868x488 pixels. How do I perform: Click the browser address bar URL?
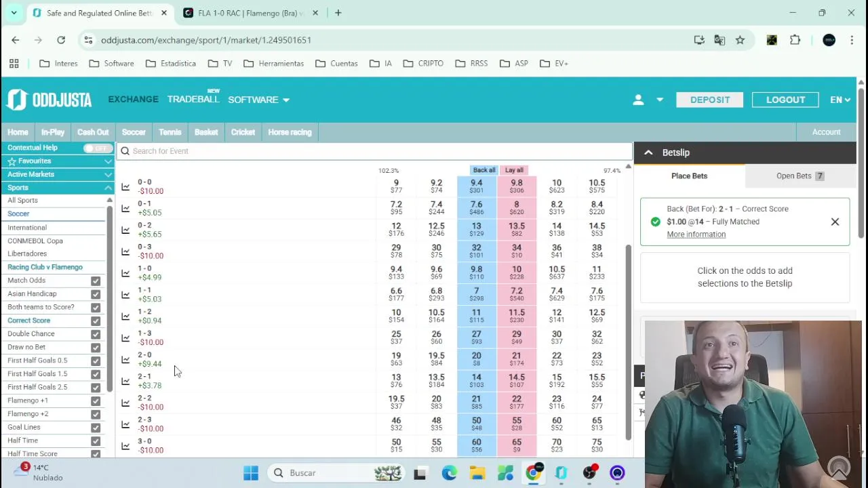(206, 40)
